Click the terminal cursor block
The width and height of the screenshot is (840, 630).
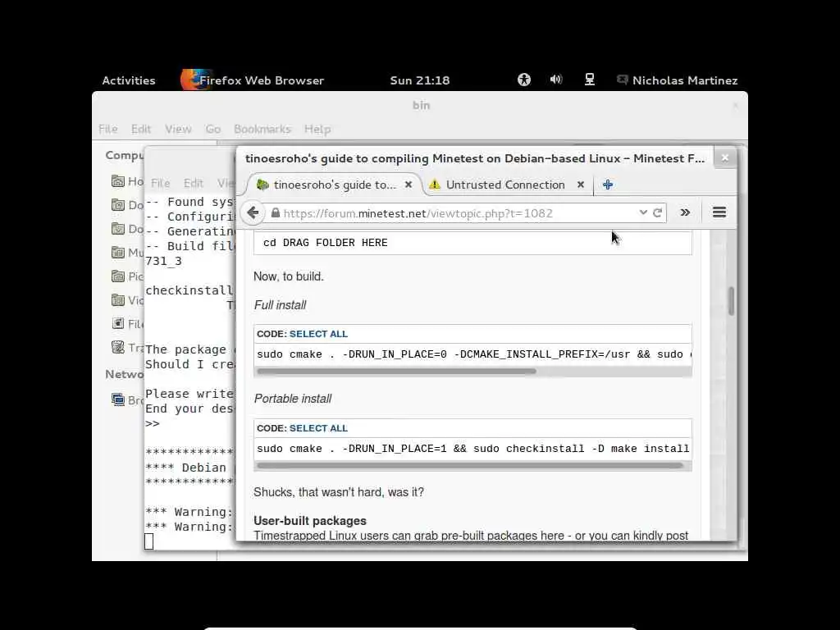pyautogui.click(x=149, y=541)
